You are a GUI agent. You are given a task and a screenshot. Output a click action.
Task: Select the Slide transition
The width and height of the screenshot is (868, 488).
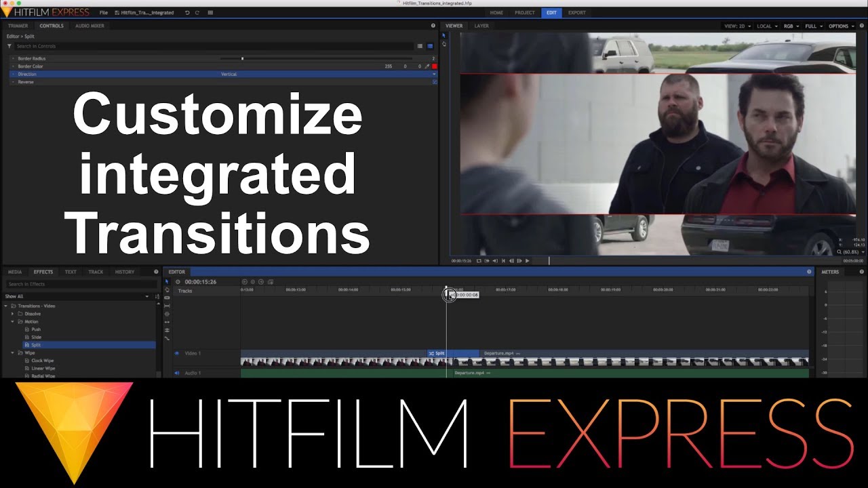point(37,337)
